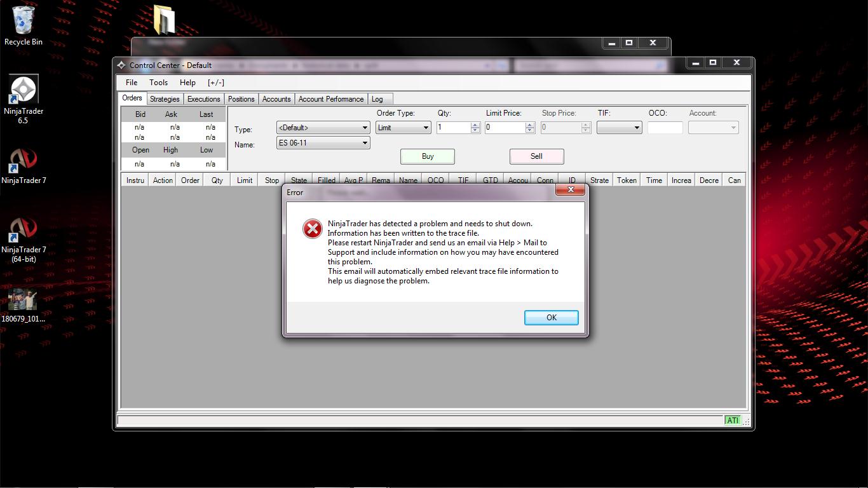Open the NinjaTrader 6.5 desktop shortcut
Image resolution: width=868 pixels, height=488 pixels.
(24, 99)
